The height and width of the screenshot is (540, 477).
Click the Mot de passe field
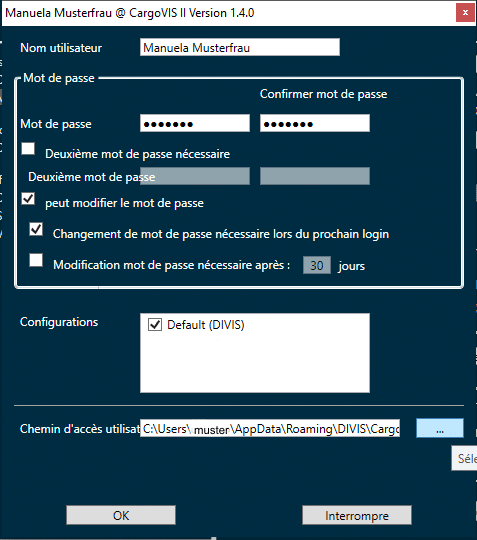pos(195,123)
